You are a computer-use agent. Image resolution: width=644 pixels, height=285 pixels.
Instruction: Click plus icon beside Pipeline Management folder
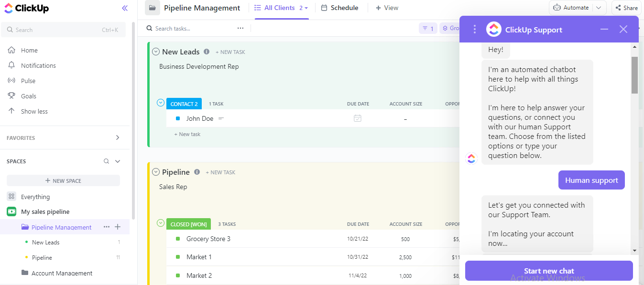[118, 227]
